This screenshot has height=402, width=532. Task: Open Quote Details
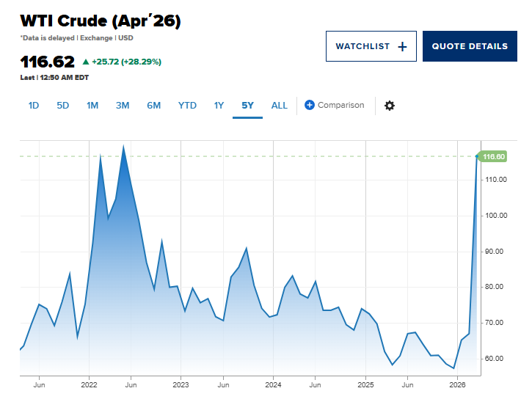coord(470,46)
